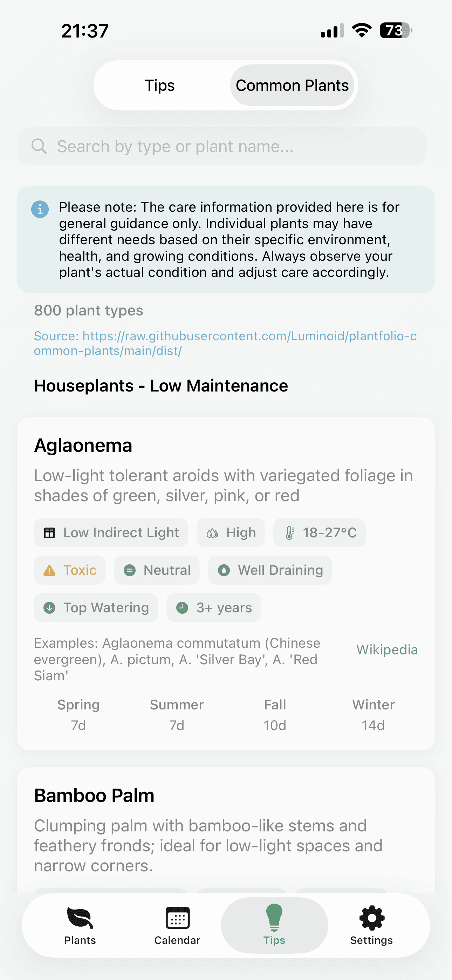Click the water droplet icon on High badge
Image resolution: width=452 pixels, height=980 pixels.
[x=213, y=533]
